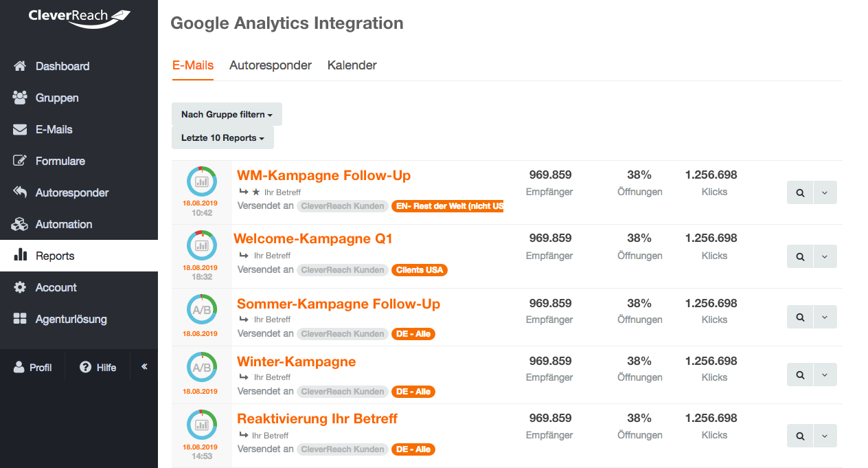Viewport: 868px width, 468px height.
Task: Expand options arrow for Welcome-Kampagne Q1
Action: [825, 256]
